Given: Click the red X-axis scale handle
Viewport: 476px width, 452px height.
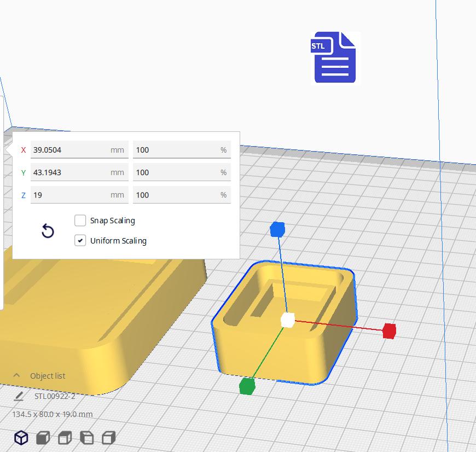Looking at the screenshot, I should 389,331.
